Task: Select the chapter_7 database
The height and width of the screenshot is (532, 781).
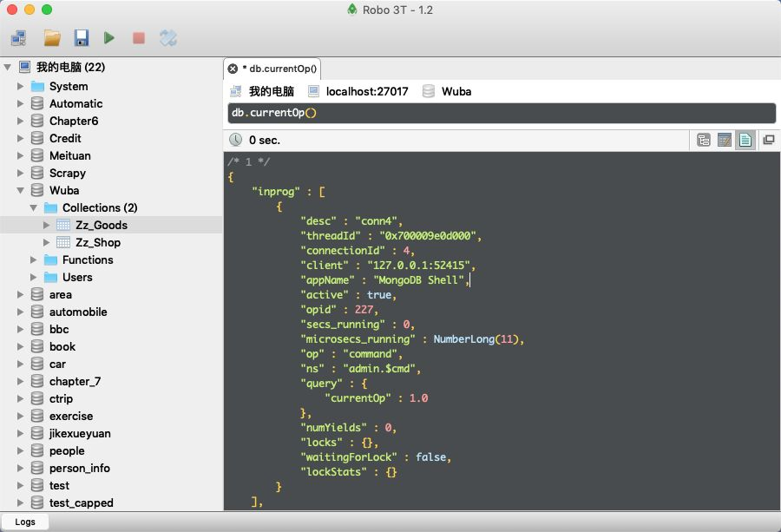Action: pyautogui.click(x=75, y=382)
